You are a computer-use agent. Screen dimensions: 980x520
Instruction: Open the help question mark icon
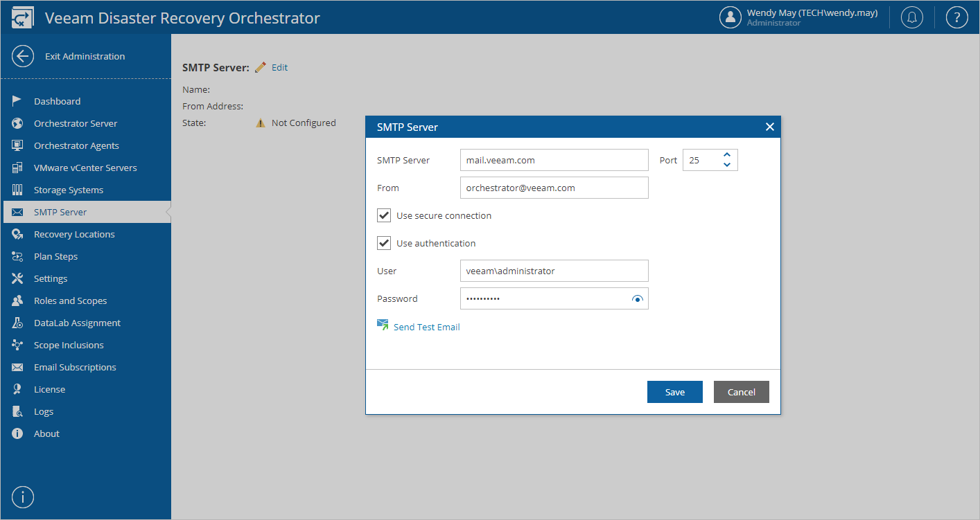pos(956,17)
